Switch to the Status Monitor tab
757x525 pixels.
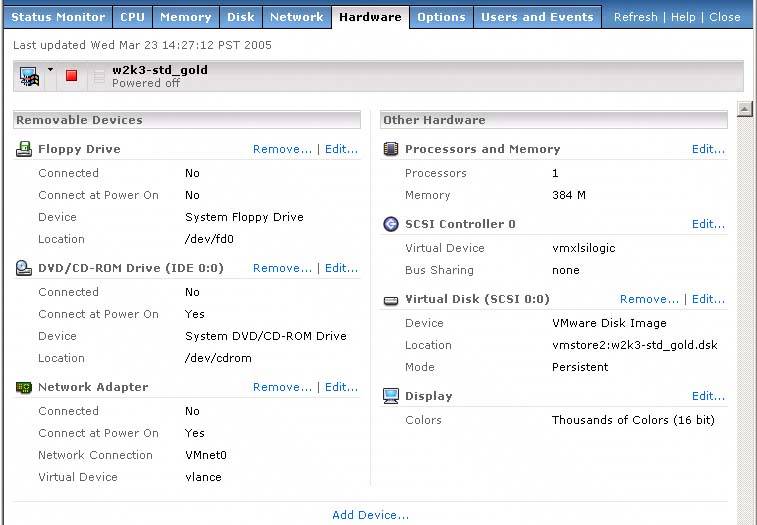coord(58,17)
